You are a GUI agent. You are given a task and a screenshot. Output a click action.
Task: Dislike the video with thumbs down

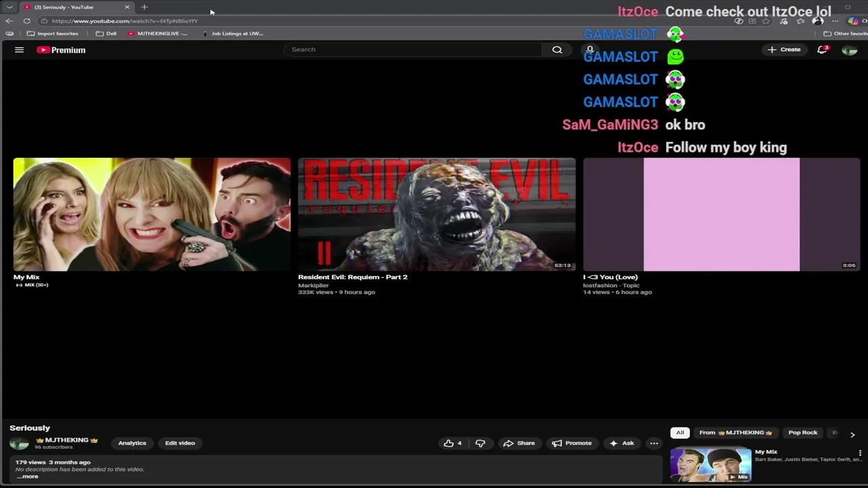click(480, 443)
